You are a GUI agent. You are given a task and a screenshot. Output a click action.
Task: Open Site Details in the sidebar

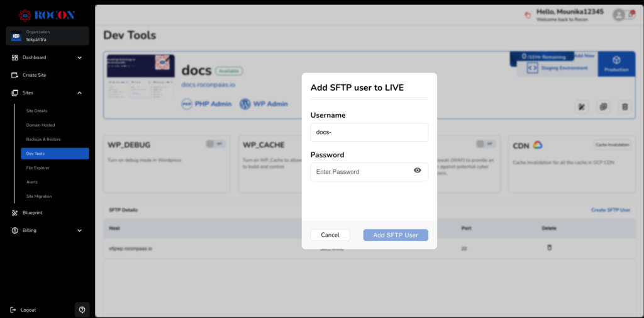pyautogui.click(x=36, y=111)
